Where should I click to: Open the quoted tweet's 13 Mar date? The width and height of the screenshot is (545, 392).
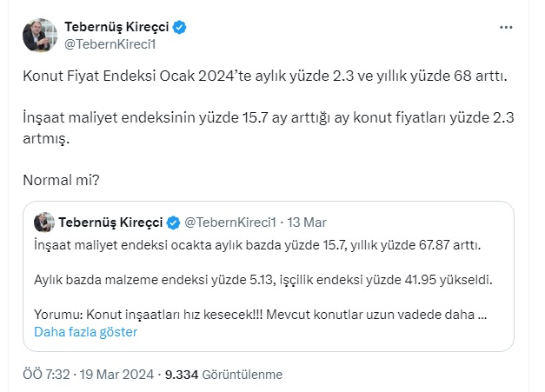(307, 223)
